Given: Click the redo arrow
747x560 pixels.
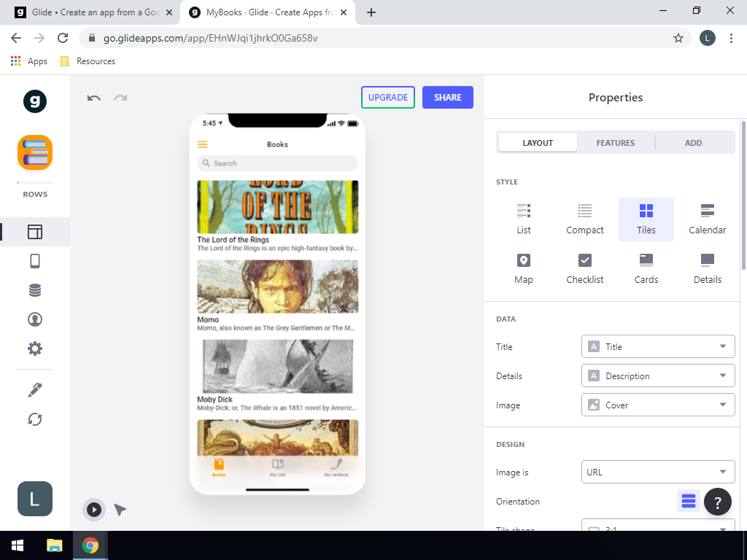Looking at the screenshot, I should tap(120, 98).
